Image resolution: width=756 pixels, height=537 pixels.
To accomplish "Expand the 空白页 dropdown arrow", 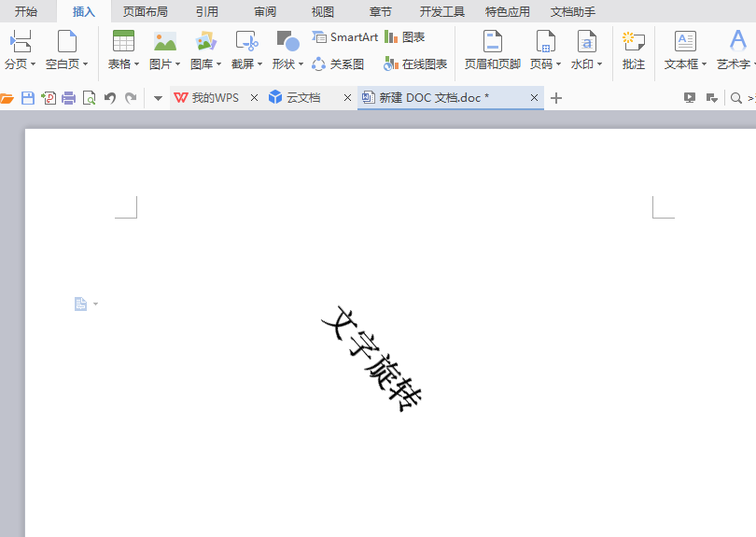I will coord(85,64).
